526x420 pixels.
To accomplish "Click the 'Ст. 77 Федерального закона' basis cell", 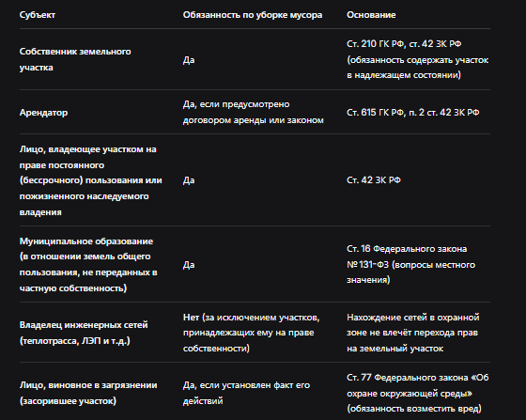I will click(x=418, y=393).
